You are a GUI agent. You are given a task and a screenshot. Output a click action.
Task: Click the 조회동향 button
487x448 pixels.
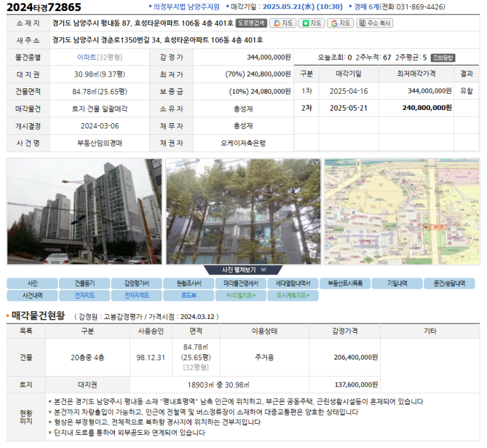tap(443, 58)
